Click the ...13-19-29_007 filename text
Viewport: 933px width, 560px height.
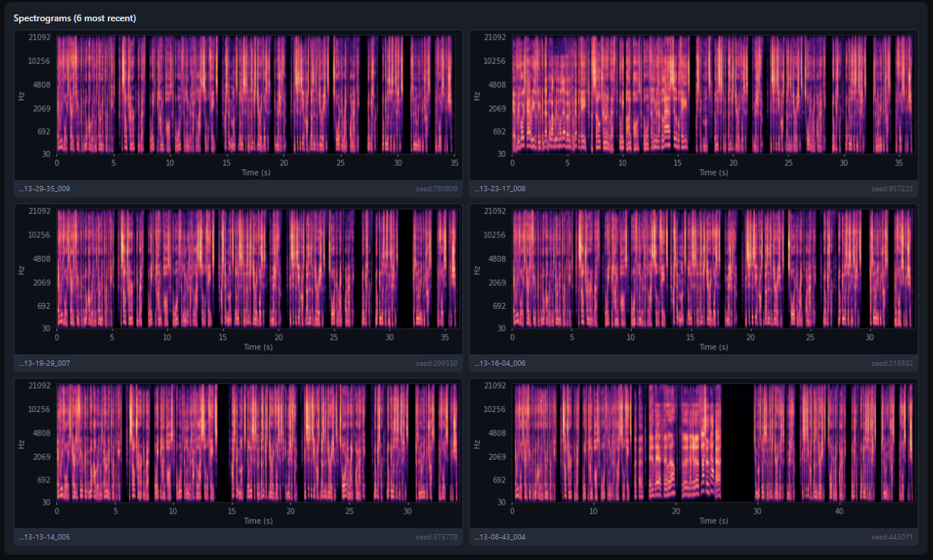point(46,363)
